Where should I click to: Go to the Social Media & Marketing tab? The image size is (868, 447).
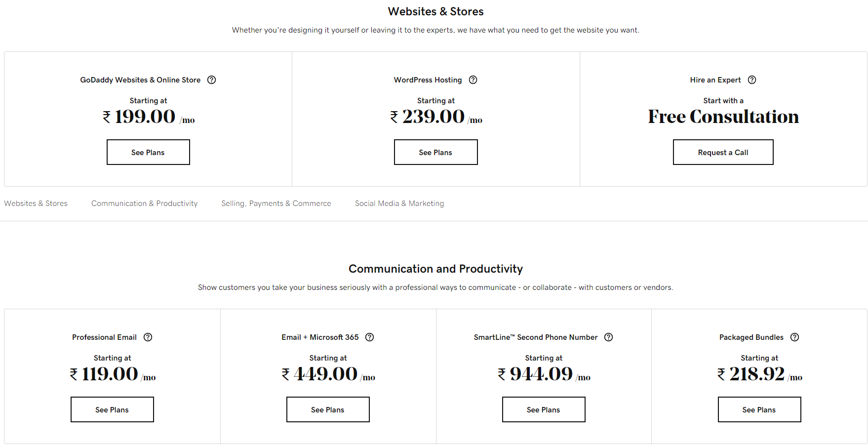[399, 203]
